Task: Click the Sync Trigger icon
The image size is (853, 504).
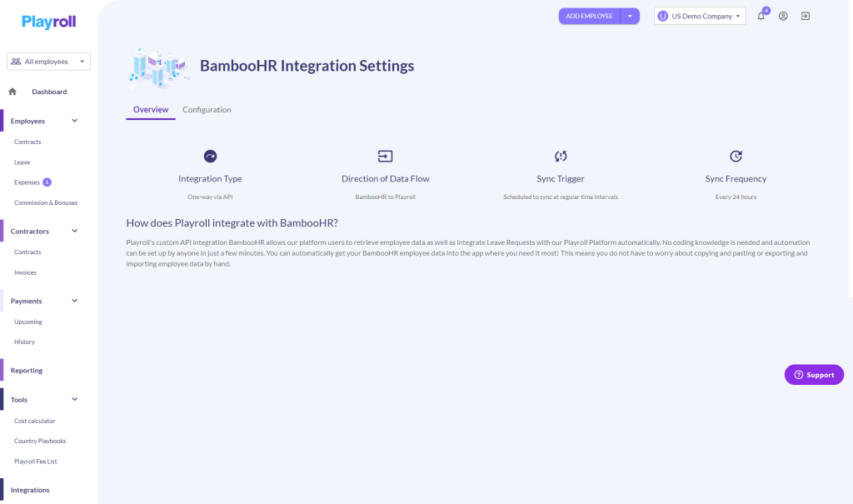Action: coord(560,156)
